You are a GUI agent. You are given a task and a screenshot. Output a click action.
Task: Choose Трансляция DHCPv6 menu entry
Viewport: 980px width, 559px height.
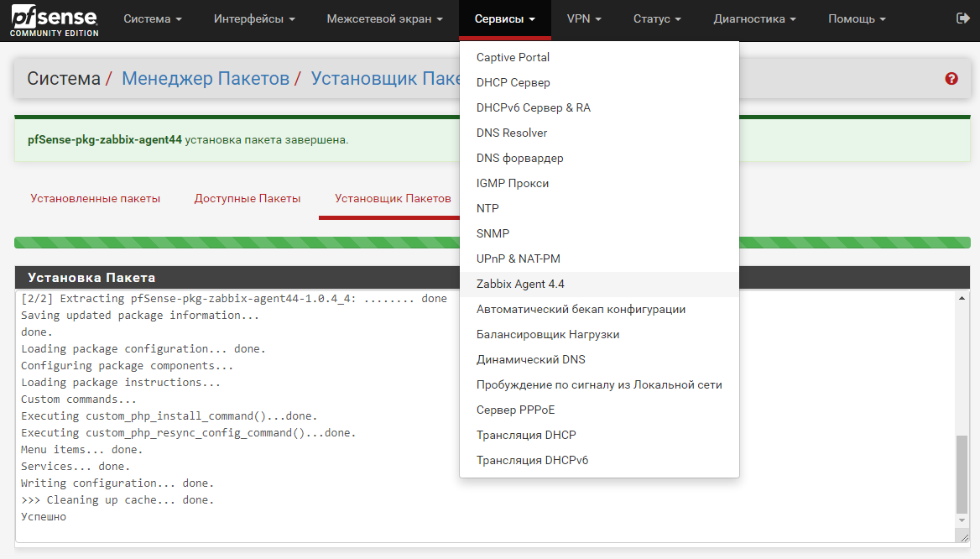click(x=599, y=460)
